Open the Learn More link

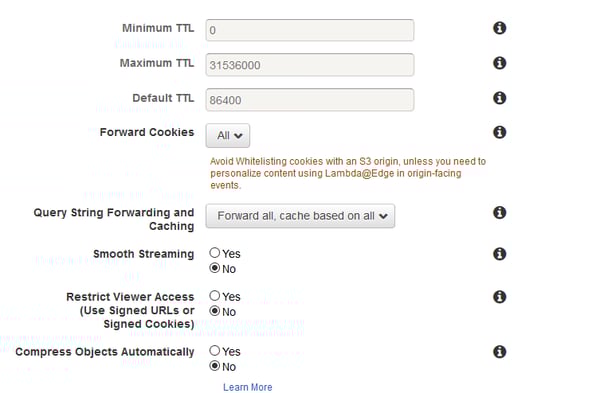[248, 387]
